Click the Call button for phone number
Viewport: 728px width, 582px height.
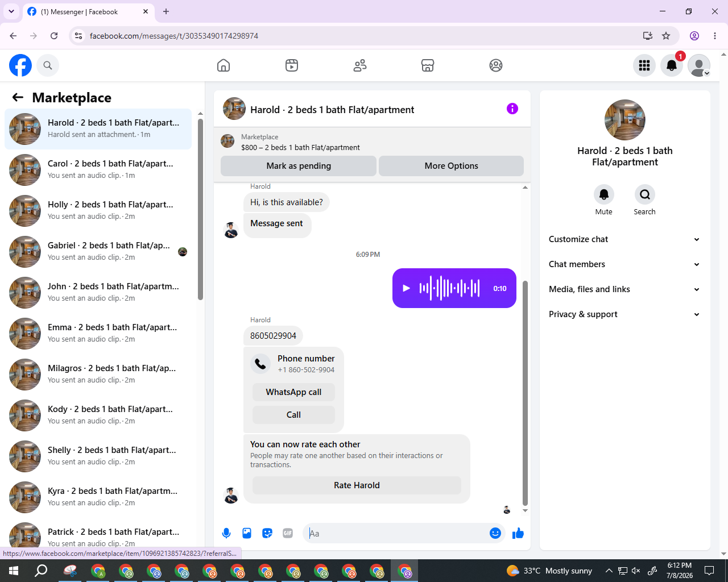pyautogui.click(x=293, y=415)
